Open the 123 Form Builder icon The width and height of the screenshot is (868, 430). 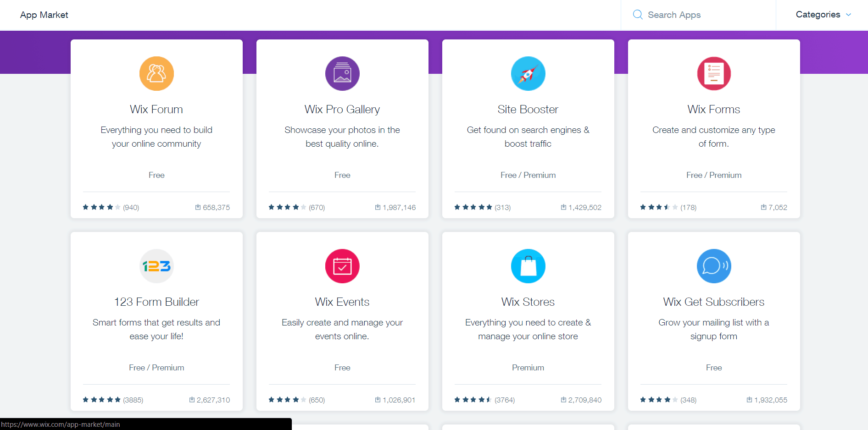point(156,266)
